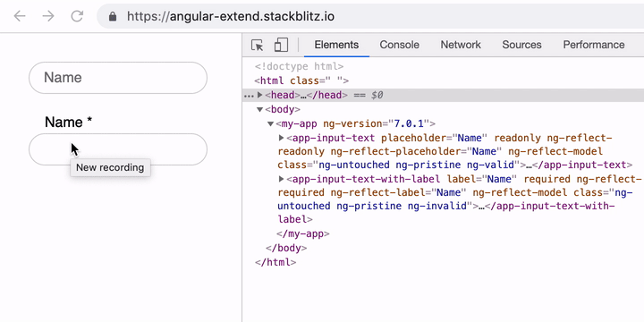Switch to the Console tab

click(399, 45)
